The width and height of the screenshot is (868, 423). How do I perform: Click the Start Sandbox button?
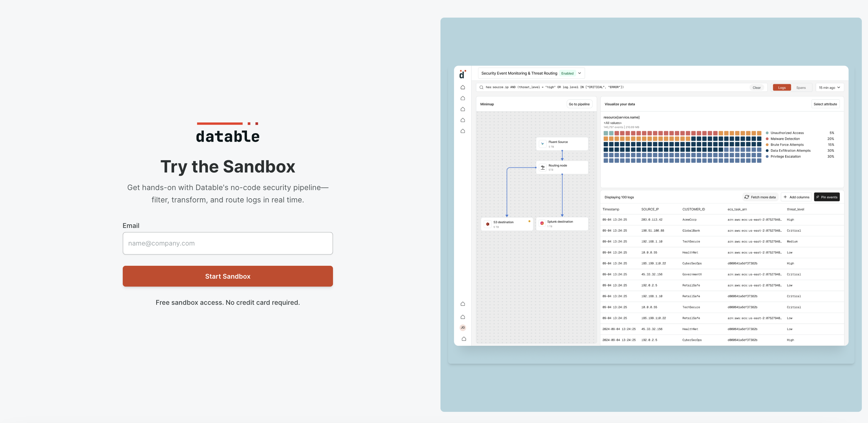click(228, 276)
